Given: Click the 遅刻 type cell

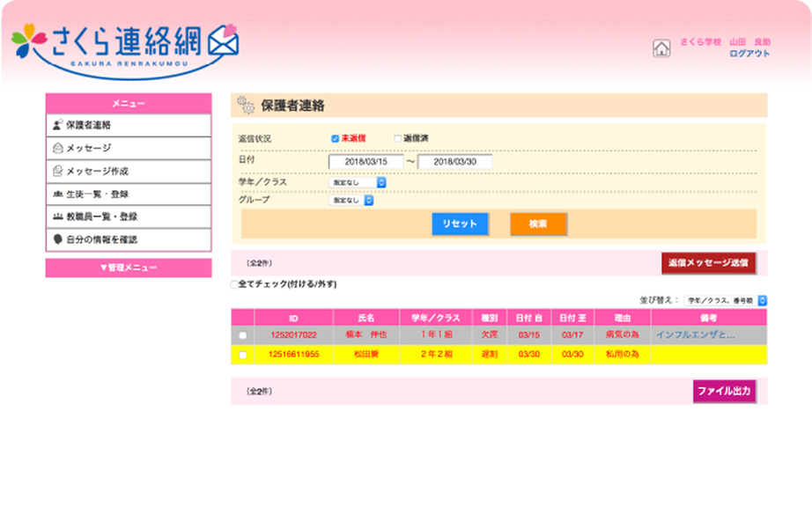Looking at the screenshot, I should (x=490, y=355).
